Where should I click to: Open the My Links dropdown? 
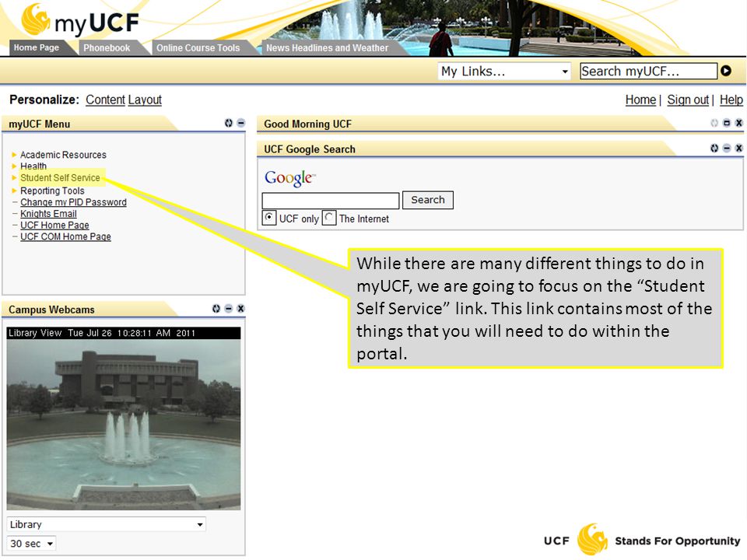[x=504, y=72]
